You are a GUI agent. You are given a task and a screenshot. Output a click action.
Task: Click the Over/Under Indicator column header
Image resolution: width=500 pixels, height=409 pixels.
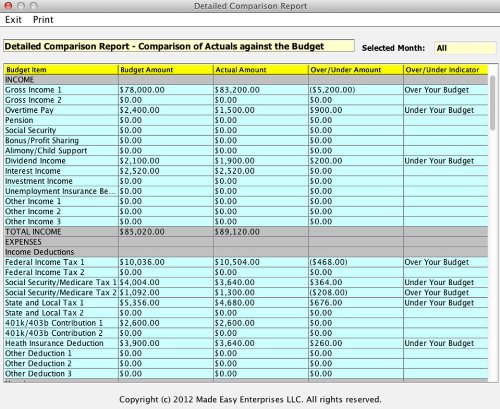tap(446, 70)
